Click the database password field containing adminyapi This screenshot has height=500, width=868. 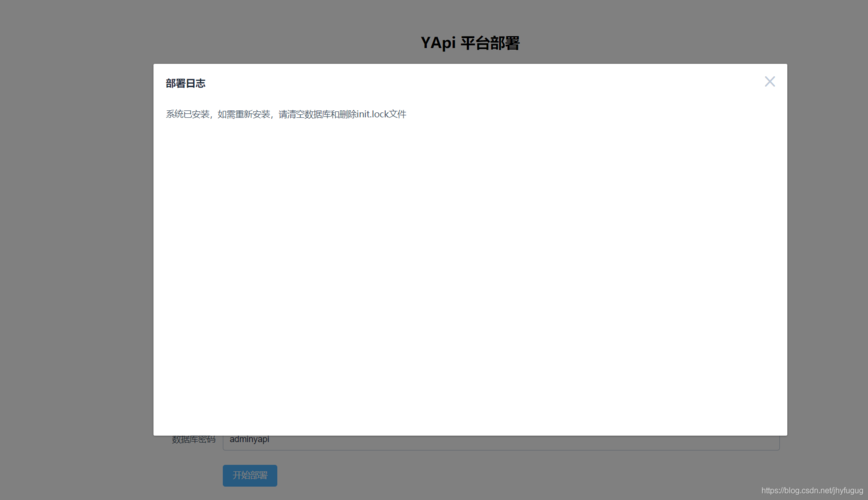click(x=501, y=442)
